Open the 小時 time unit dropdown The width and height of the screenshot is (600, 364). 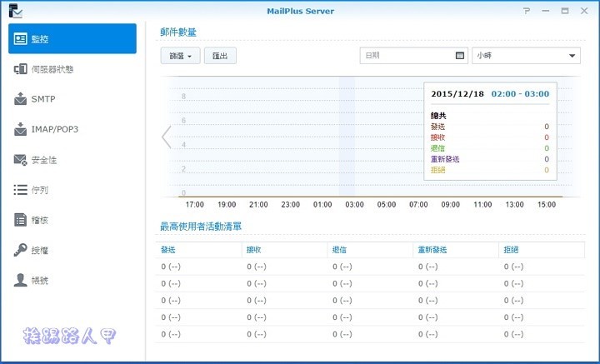[526, 56]
